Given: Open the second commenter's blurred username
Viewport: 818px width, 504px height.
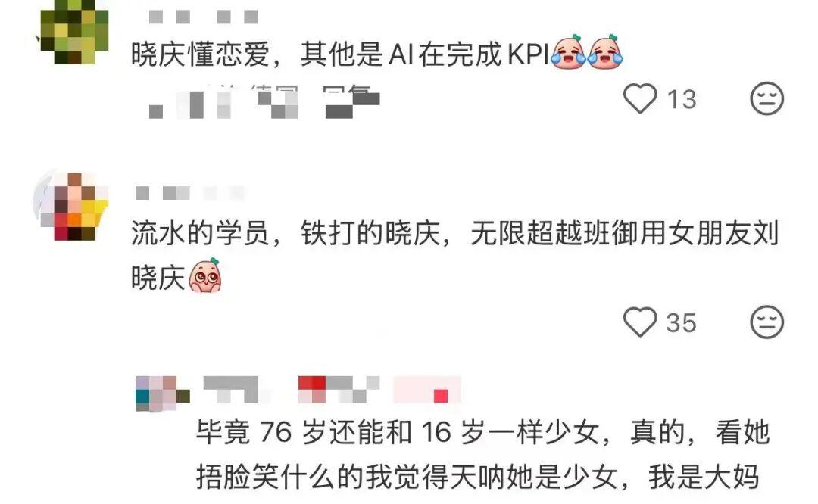Looking at the screenshot, I should (x=190, y=194).
